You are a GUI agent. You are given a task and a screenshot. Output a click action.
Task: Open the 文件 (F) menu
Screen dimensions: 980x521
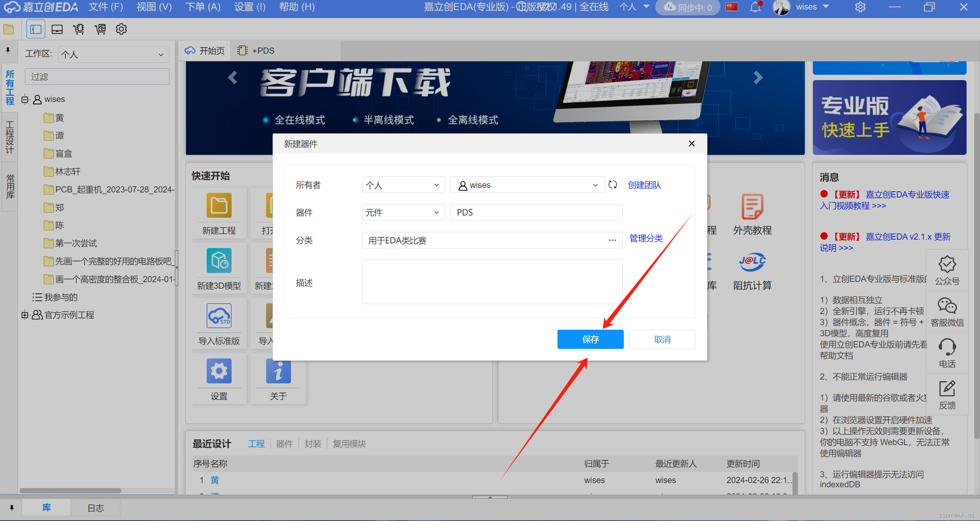(x=106, y=7)
